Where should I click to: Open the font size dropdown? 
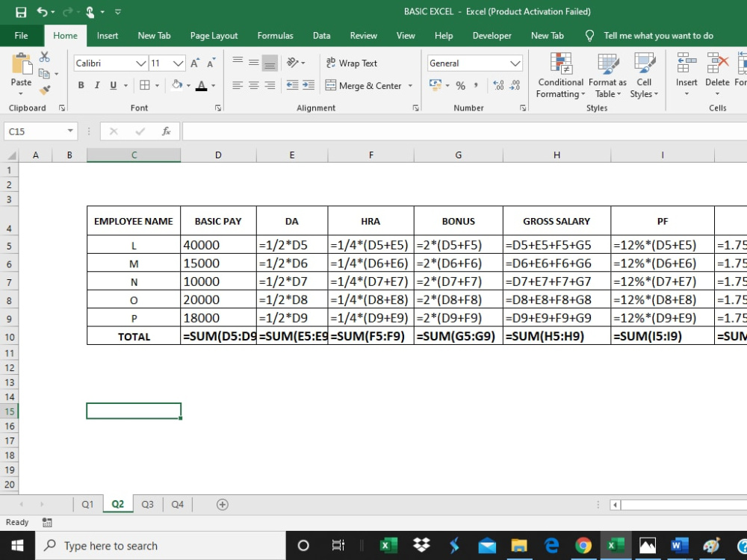point(179,63)
